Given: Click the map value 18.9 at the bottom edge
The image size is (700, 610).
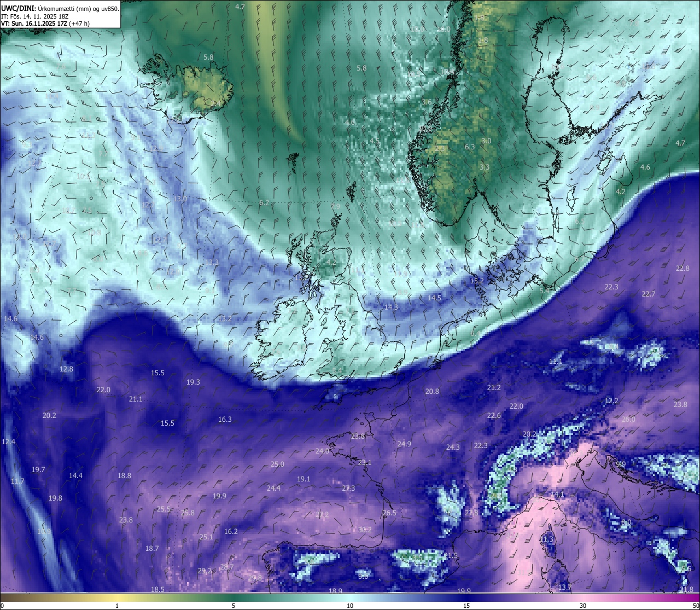Looking at the screenshot, I should (x=335, y=591).
